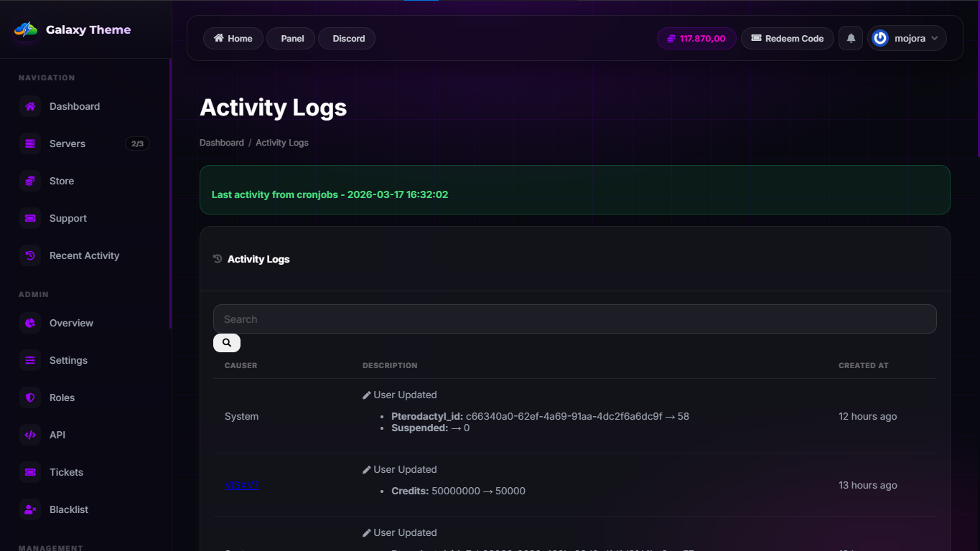This screenshot has width=980, height=551.
Task: Go to Home in top navigation
Action: [233, 39]
